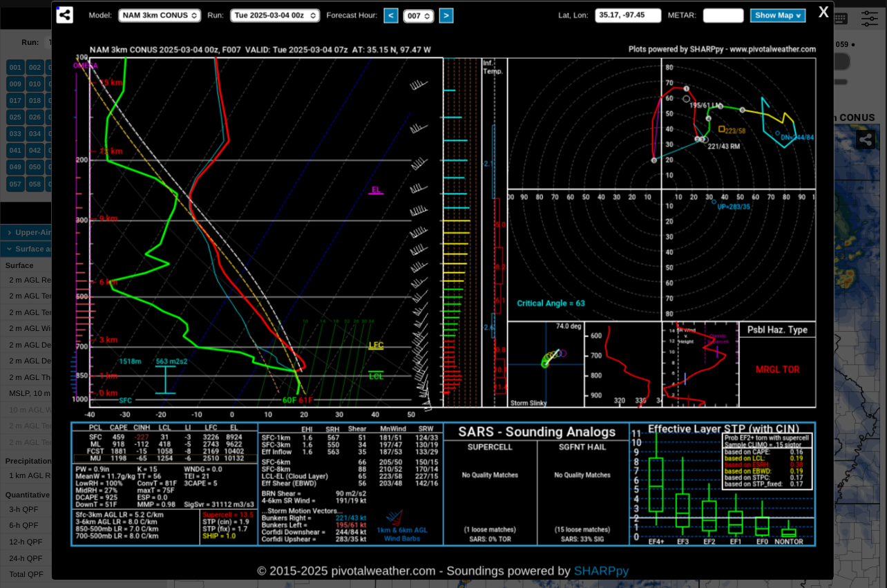The height and width of the screenshot is (588, 887).
Task: Open the Model dropdown NAM 3km CONUS
Action: (160, 15)
